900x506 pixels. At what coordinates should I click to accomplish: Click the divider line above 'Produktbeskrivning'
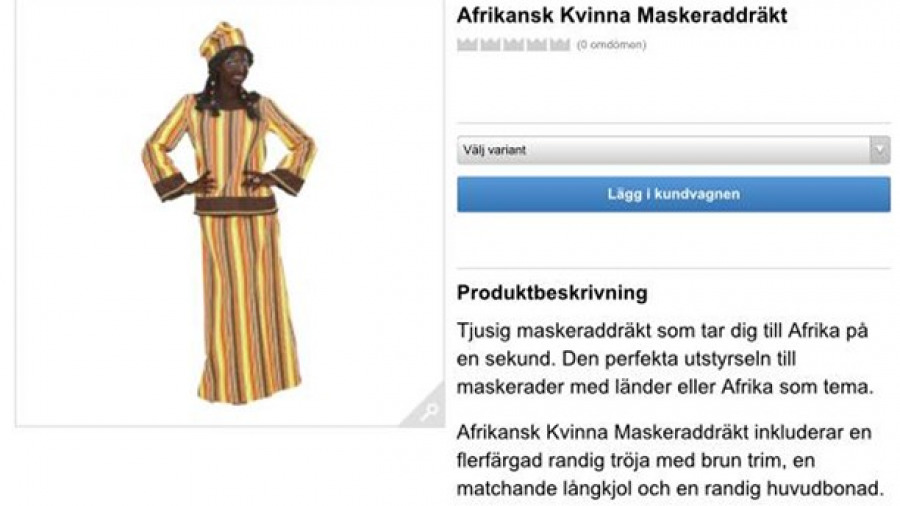(673, 268)
